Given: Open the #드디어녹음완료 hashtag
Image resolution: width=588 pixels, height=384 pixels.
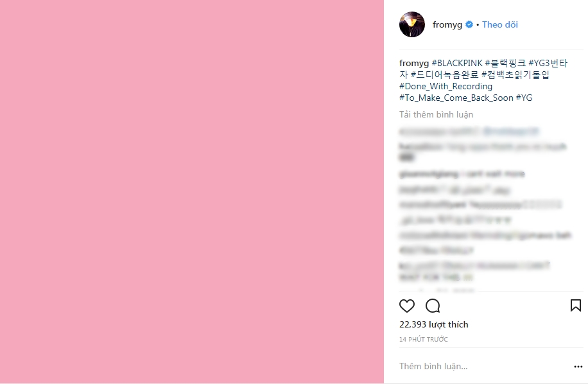Looking at the screenshot, I should (x=445, y=75).
